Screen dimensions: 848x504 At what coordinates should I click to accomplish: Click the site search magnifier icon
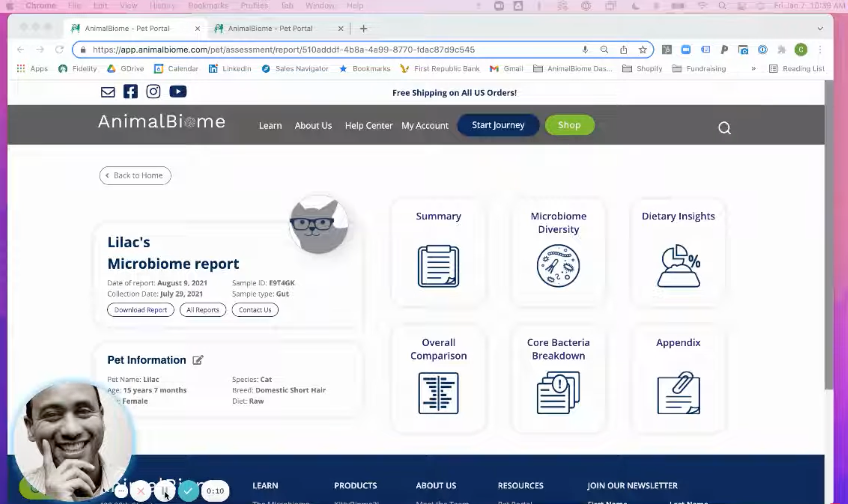724,128
